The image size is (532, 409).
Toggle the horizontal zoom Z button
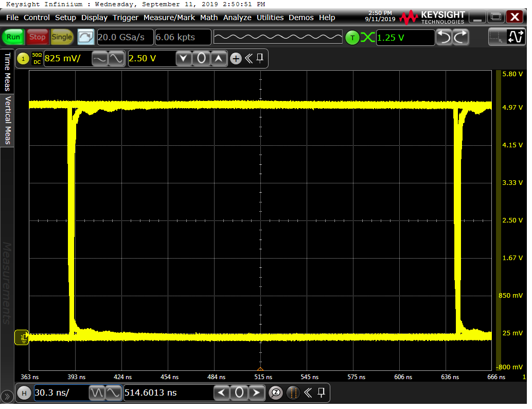tap(276, 393)
